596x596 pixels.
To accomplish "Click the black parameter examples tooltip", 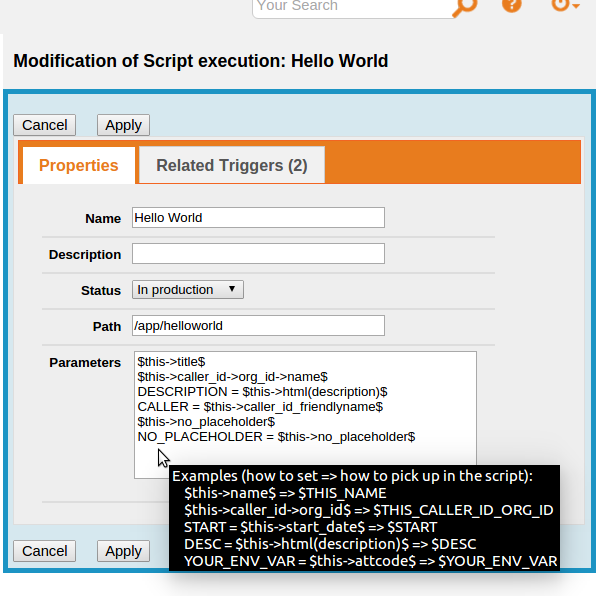I will (x=365, y=518).
